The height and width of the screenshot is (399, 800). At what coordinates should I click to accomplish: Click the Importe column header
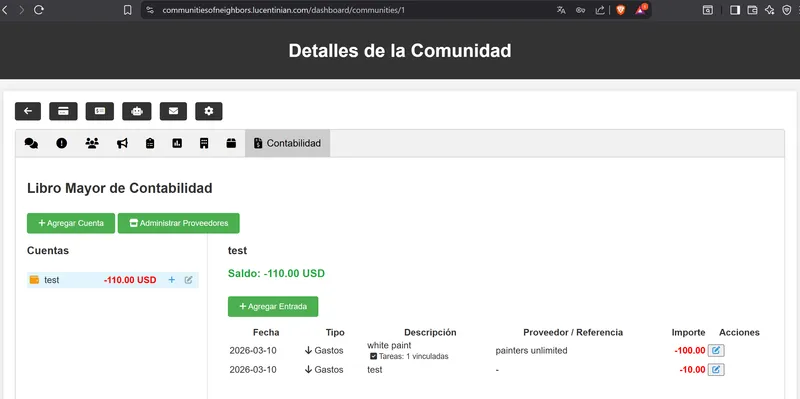688,332
